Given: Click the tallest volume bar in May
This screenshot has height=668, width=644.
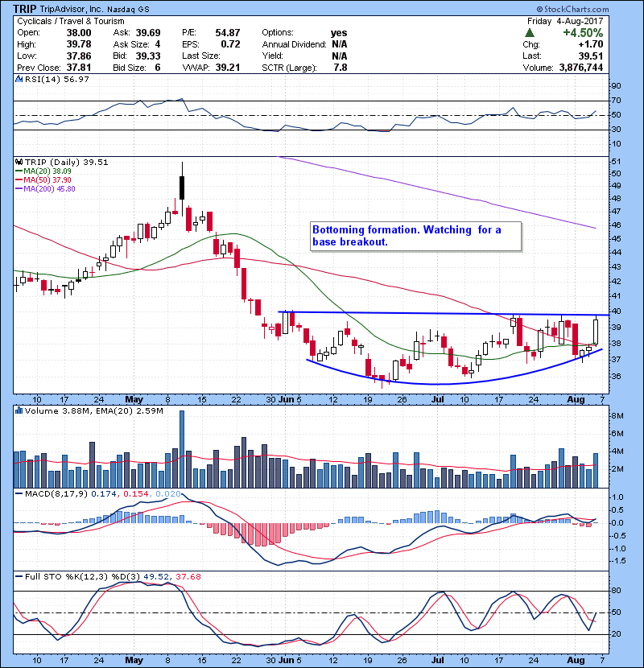Looking at the screenshot, I should [x=182, y=449].
